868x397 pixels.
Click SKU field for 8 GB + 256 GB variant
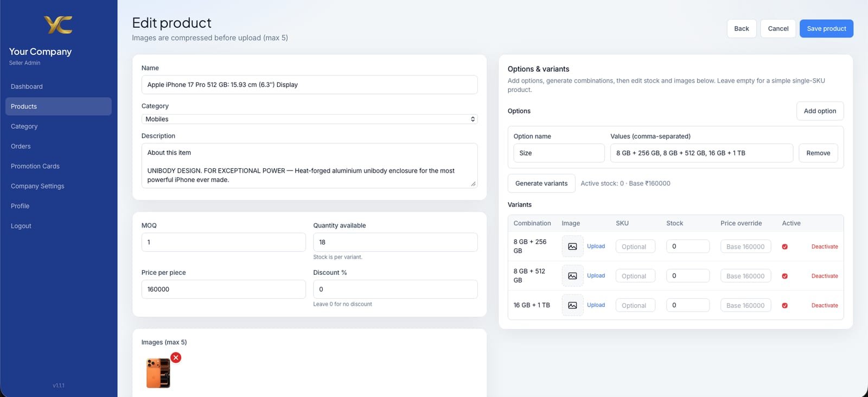pyautogui.click(x=635, y=247)
